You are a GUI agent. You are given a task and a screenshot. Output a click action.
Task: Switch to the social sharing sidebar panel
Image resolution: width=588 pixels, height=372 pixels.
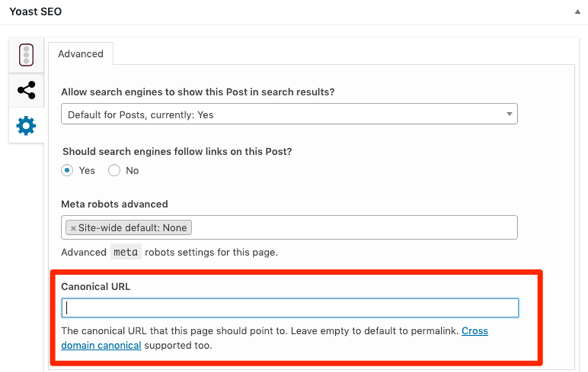pos(26,90)
